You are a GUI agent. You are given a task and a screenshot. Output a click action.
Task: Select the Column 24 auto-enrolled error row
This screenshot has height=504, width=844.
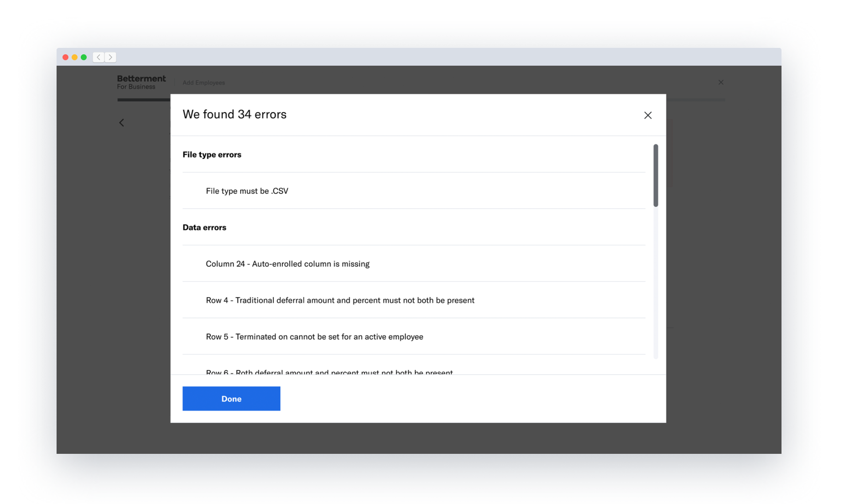pyautogui.click(x=287, y=264)
